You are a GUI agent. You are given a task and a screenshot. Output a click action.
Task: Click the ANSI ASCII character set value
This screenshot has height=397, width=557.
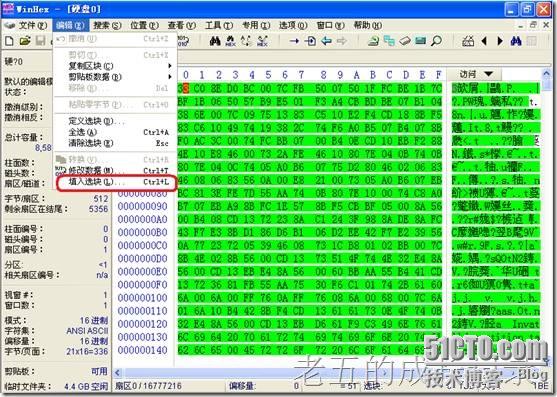[87, 331]
